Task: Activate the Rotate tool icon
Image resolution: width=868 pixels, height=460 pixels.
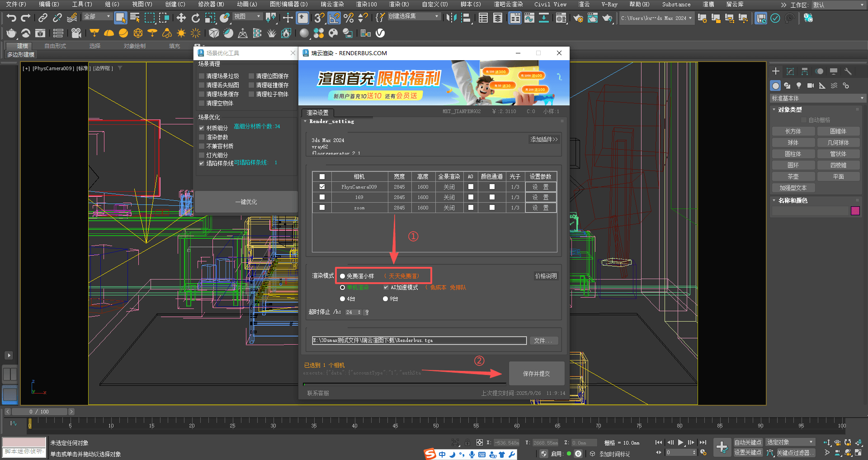Action: coord(195,18)
